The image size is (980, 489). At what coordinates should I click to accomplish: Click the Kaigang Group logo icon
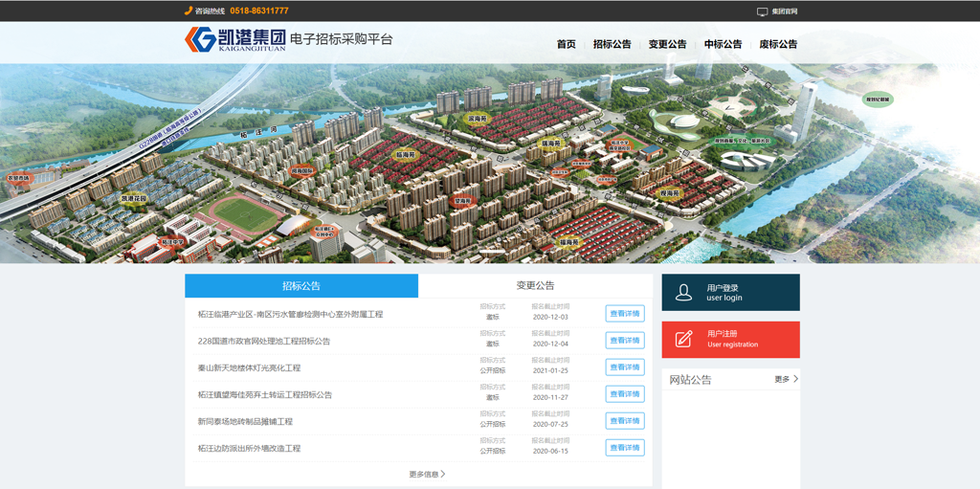[200, 39]
